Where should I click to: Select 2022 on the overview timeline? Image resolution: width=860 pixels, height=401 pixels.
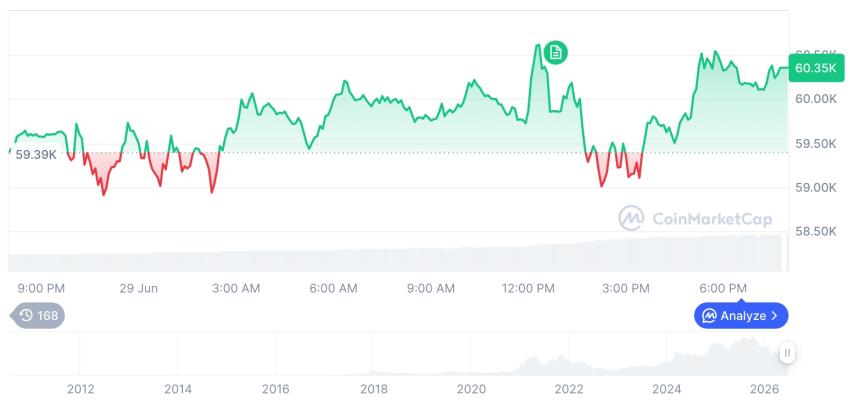[569, 389]
